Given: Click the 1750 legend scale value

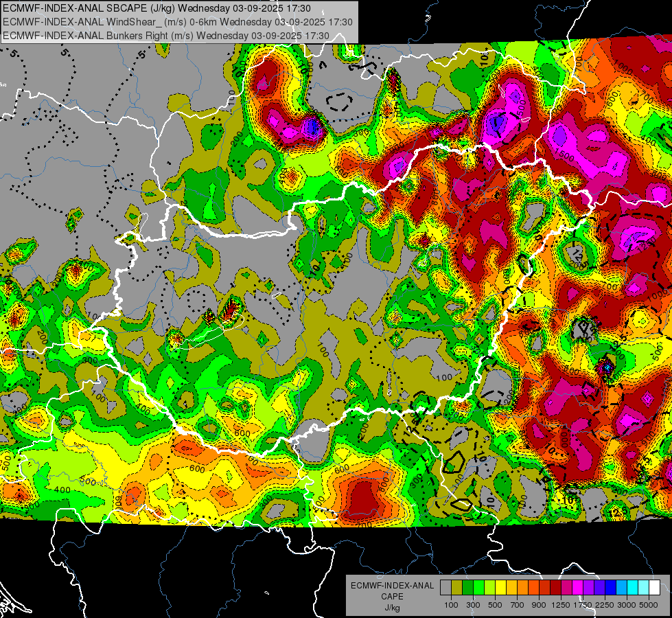Looking at the screenshot, I should [x=583, y=605].
